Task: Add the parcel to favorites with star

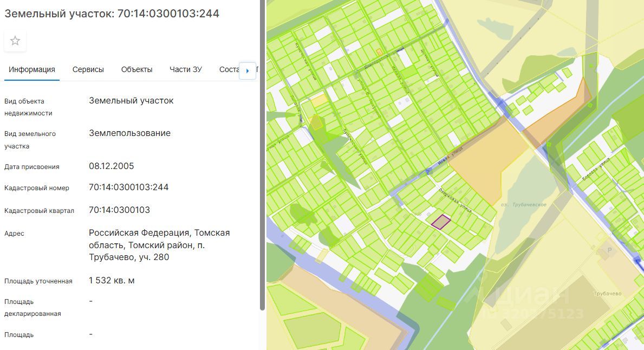Action: pos(15,41)
